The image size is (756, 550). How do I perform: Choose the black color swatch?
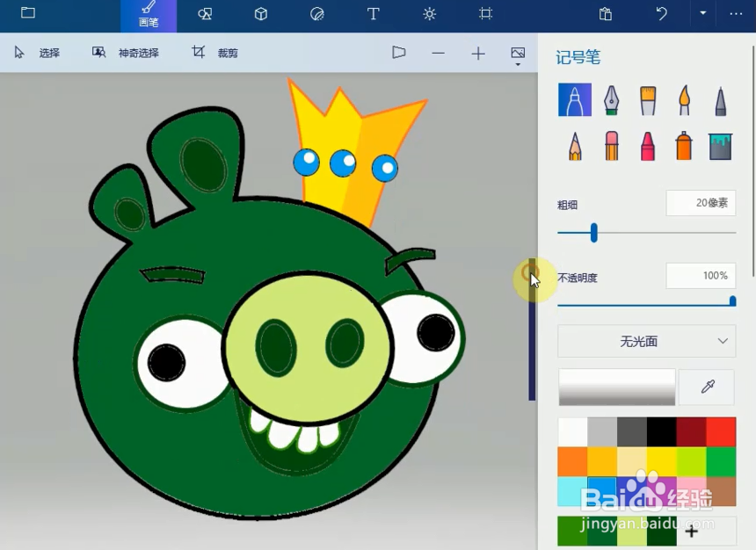tap(661, 432)
